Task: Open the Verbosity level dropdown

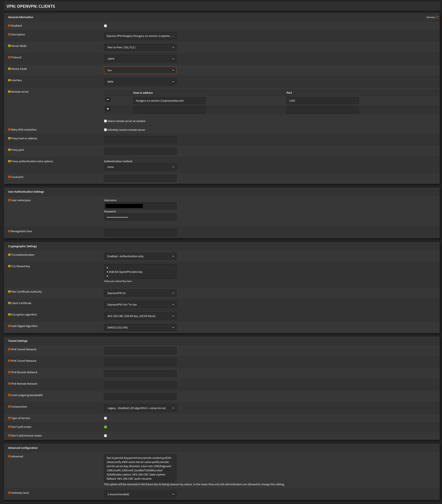Action: point(140,494)
